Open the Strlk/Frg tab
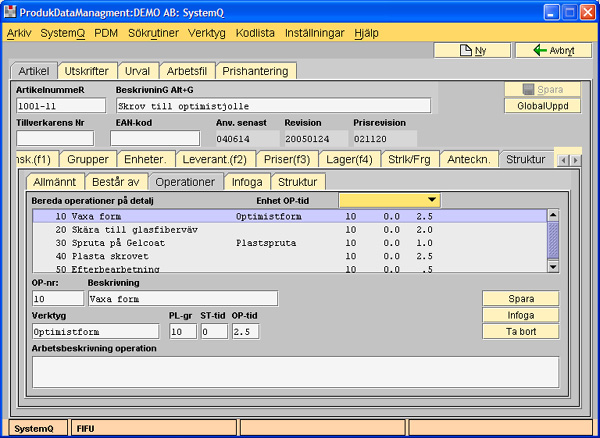 [409, 160]
